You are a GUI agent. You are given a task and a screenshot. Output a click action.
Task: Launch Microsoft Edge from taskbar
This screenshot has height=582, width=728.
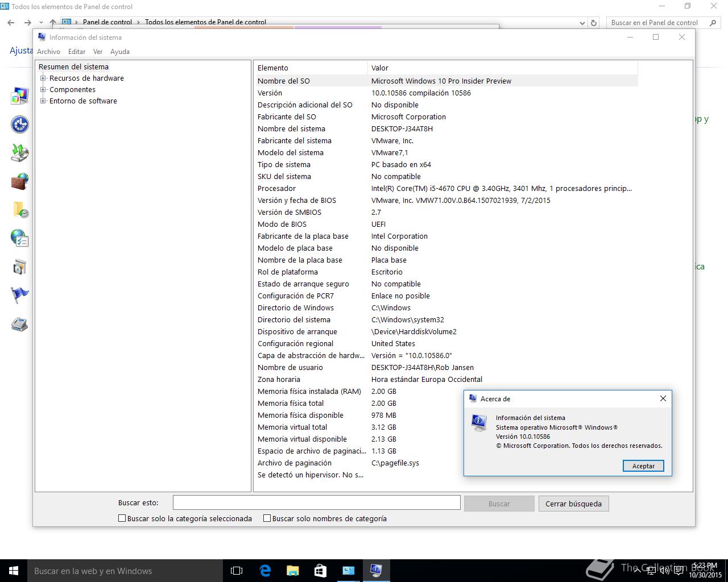[x=265, y=571]
